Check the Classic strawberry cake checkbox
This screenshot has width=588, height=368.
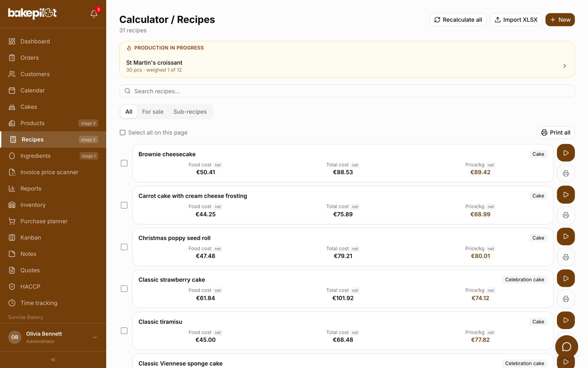tap(124, 289)
